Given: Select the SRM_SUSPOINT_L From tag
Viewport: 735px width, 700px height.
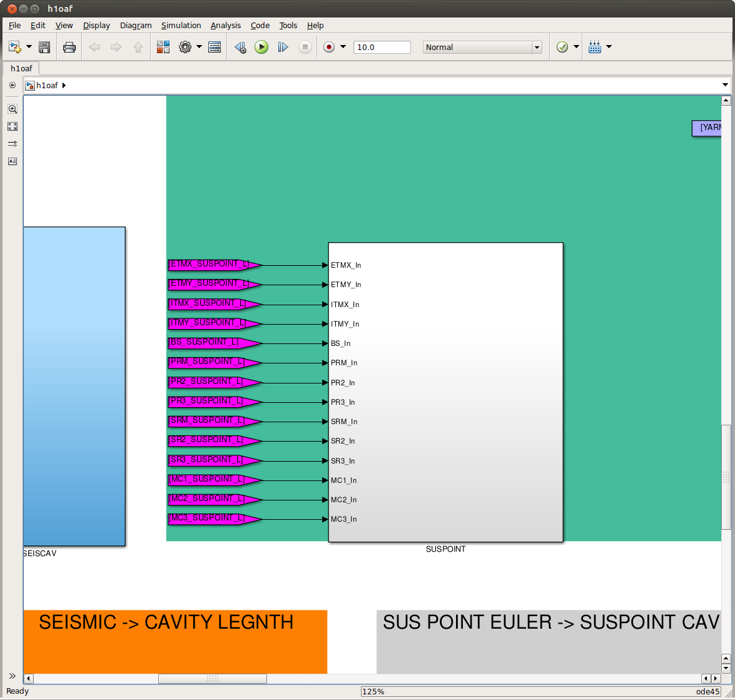Looking at the screenshot, I should point(215,422).
